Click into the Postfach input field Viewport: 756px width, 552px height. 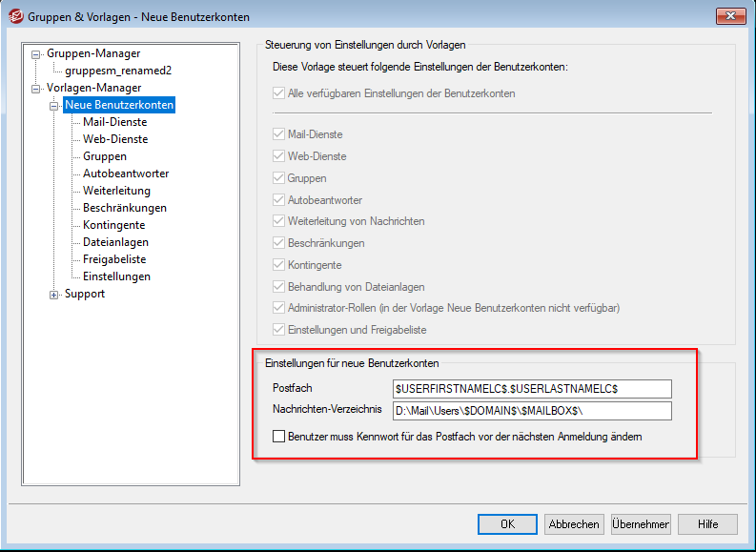tap(532, 389)
